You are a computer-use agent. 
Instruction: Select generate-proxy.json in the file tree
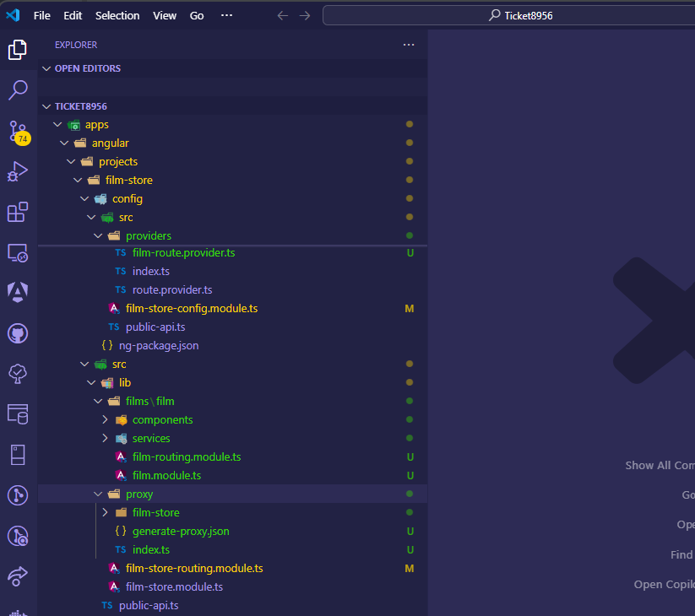(181, 531)
